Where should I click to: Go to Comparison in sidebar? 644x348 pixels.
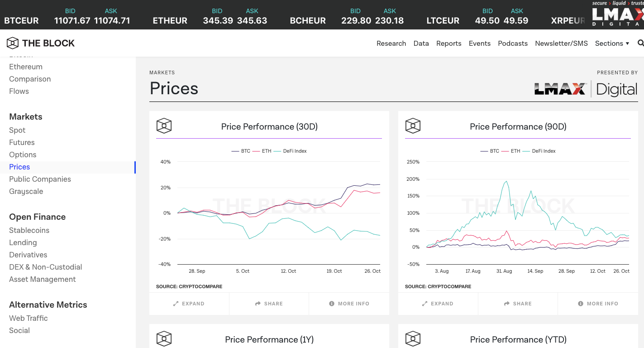(30, 79)
